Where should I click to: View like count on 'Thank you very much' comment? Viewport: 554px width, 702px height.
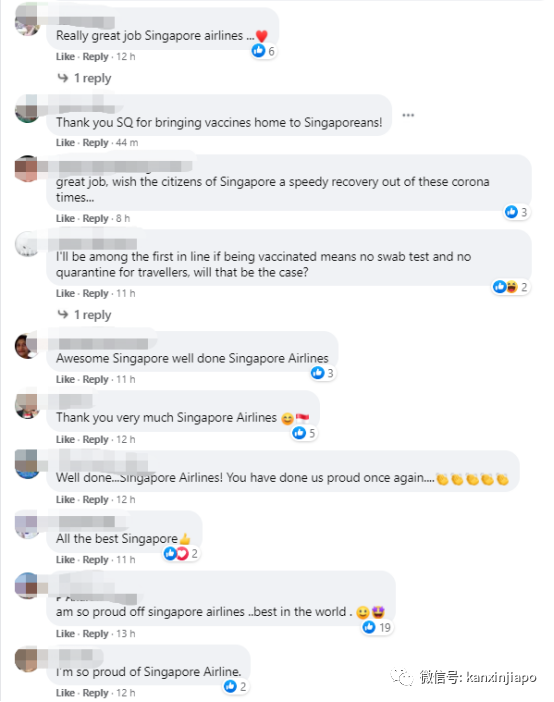coord(304,433)
